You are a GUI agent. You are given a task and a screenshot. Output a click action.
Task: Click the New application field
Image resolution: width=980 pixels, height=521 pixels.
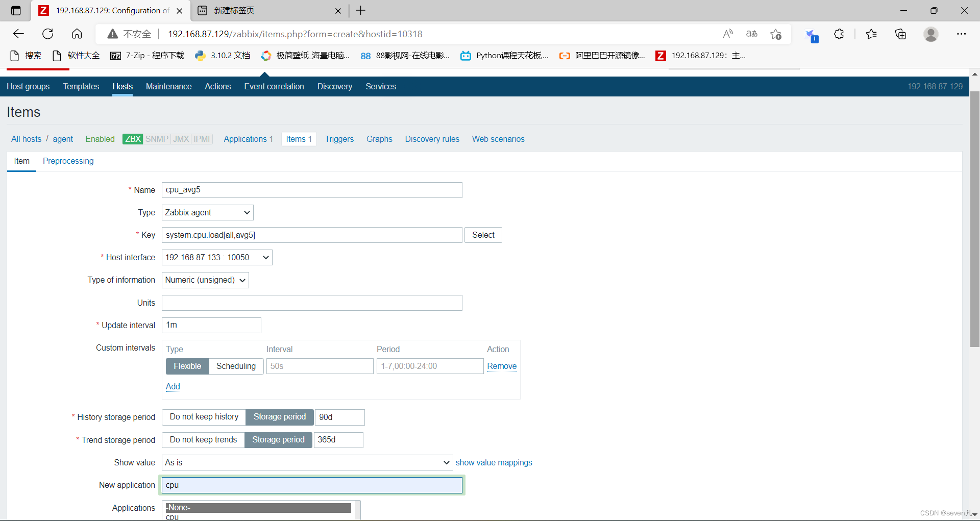click(x=312, y=485)
